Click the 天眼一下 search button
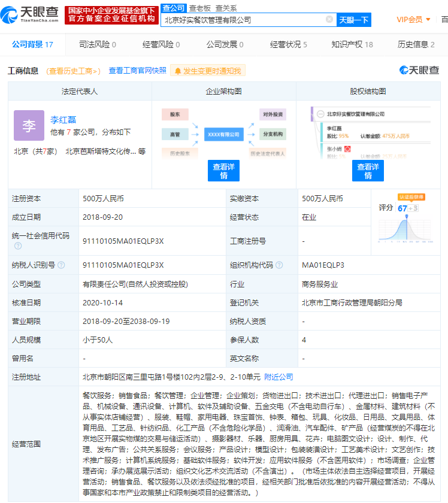The image size is (448, 503). pos(353,20)
